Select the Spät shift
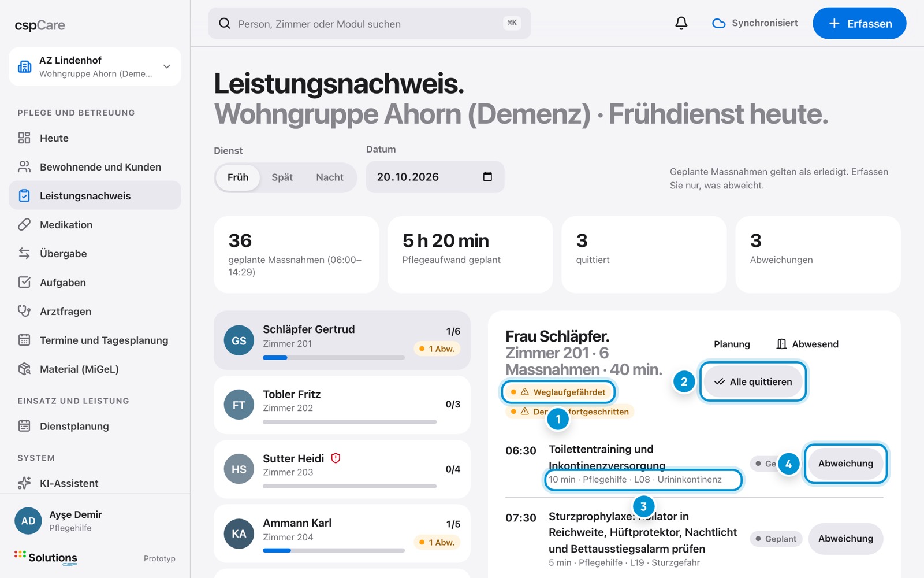The height and width of the screenshot is (578, 924). point(282,177)
